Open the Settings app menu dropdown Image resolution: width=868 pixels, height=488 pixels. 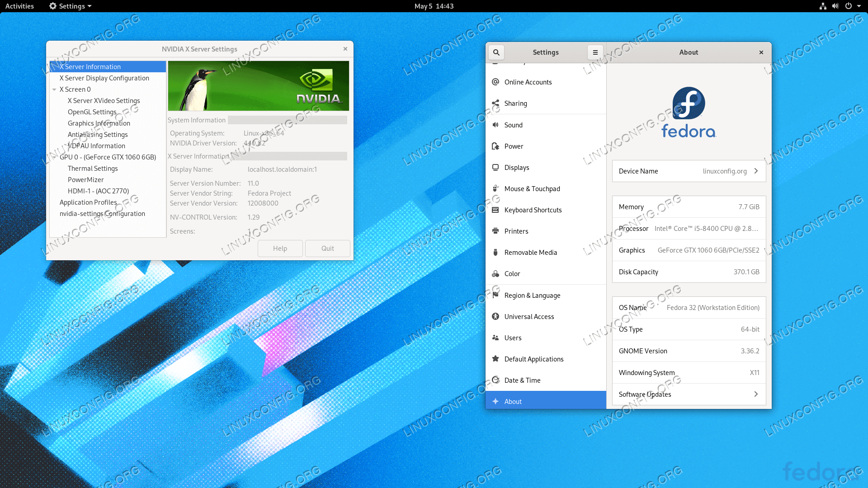[71, 6]
